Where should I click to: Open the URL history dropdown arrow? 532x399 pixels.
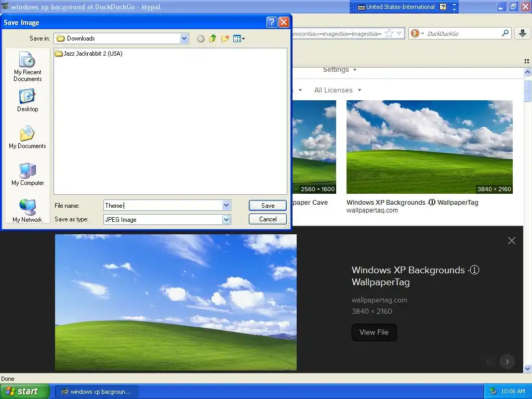[400, 33]
